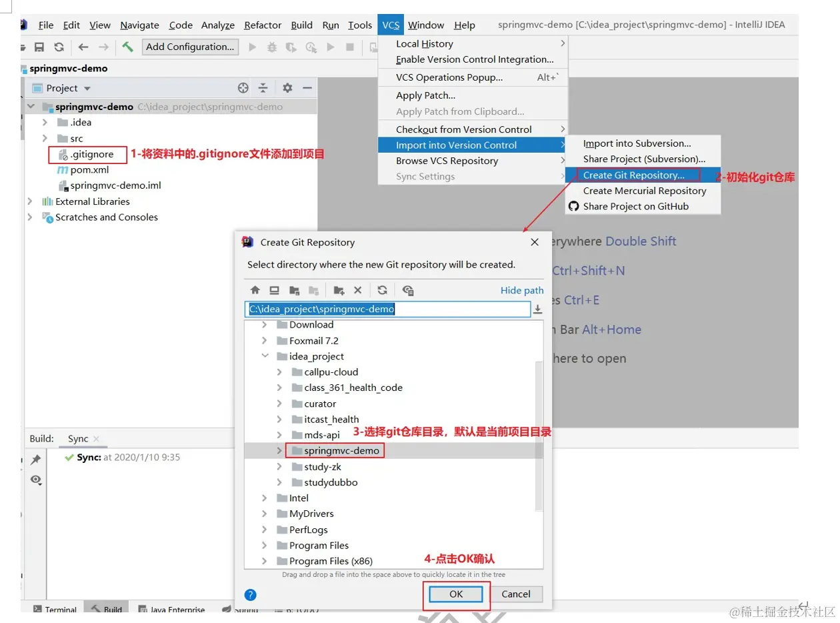Navigate back with the left arrow icon
840x623 pixels.
click(83, 47)
